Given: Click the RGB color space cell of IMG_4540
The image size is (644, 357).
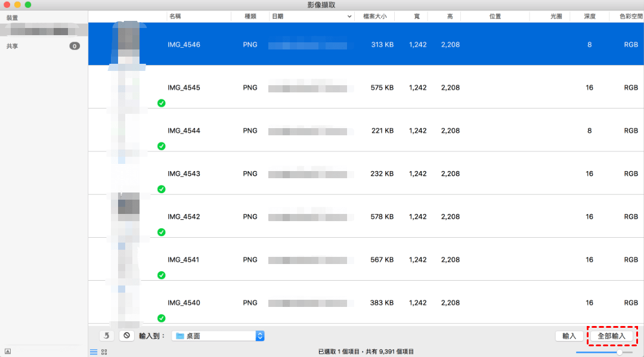Looking at the screenshot, I should point(631,303).
